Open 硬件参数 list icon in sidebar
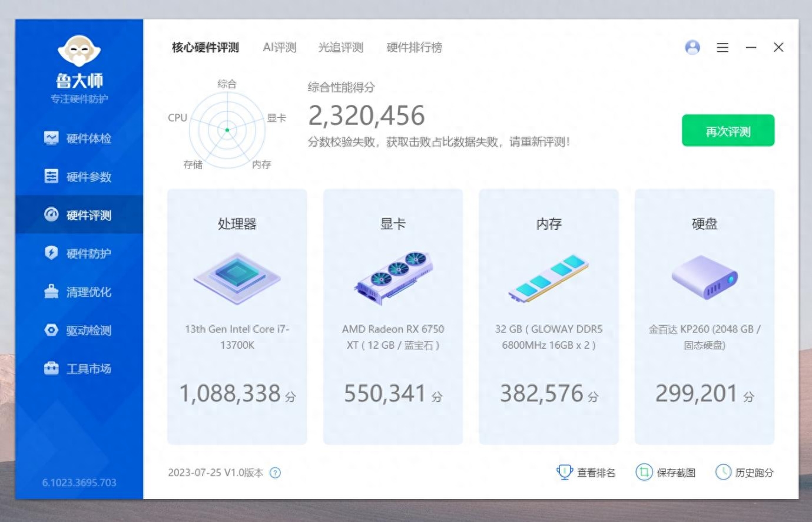The height and width of the screenshot is (522, 812). pos(51,176)
